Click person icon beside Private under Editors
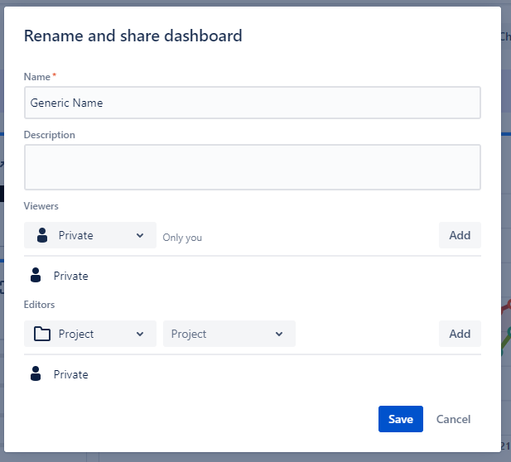This screenshot has width=511, height=462. coord(36,374)
